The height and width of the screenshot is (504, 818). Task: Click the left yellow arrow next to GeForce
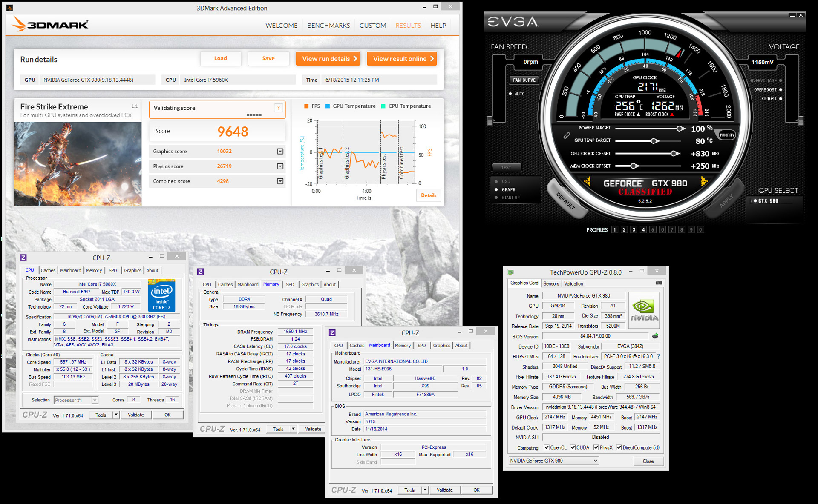point(588,182)
